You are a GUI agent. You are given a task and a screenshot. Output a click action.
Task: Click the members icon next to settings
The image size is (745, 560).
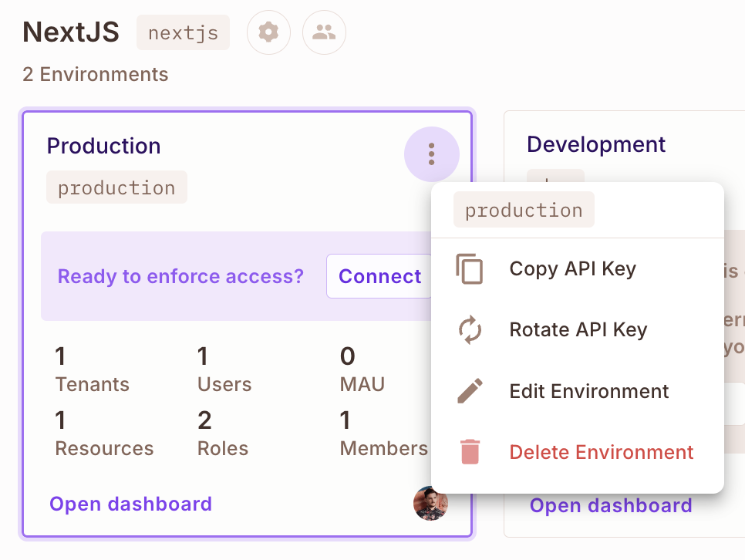(324, 32)
